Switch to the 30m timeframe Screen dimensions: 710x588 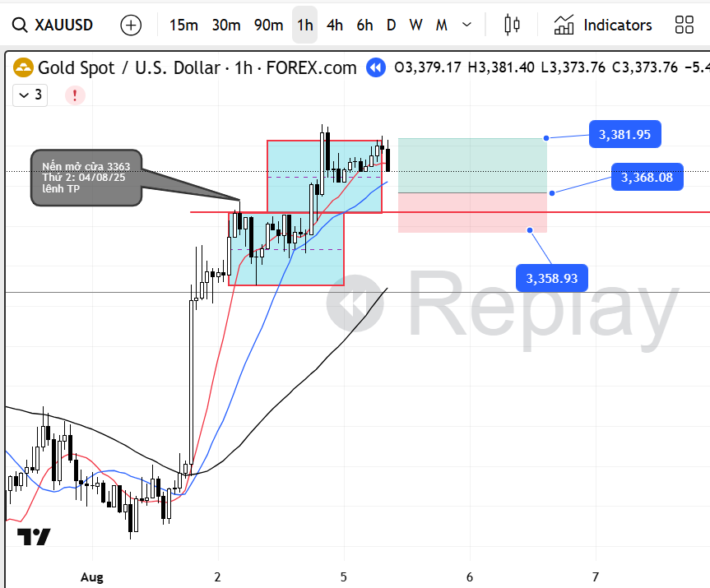[x=226, y=25]
